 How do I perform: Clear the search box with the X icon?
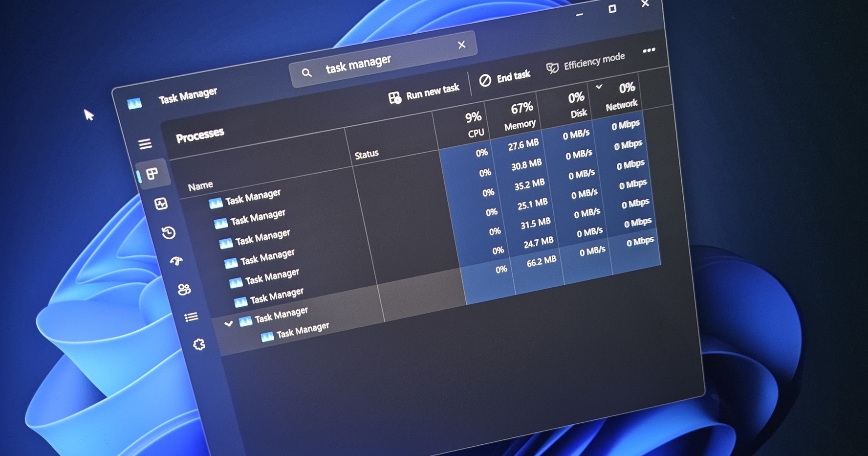click(x=461, y=45)
